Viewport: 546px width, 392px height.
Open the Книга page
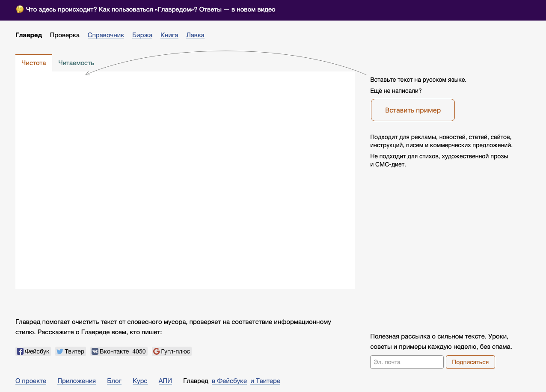pos(169,35)
